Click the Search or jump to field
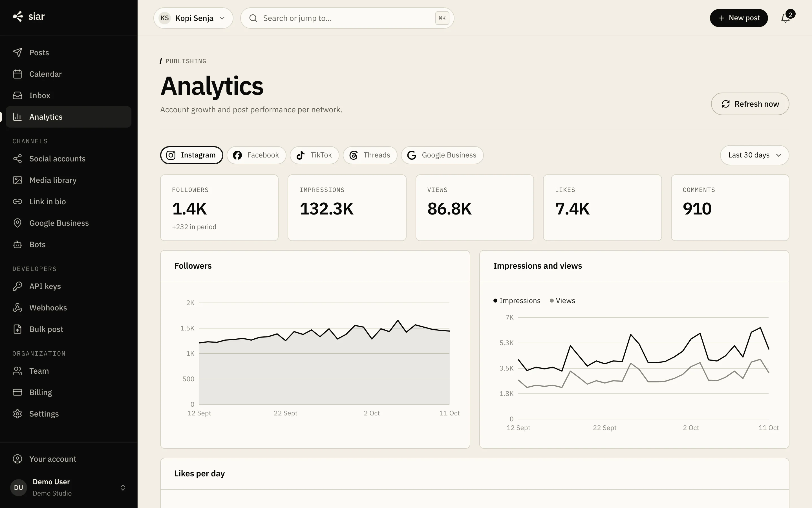This screenshot has width=812, height=508. coord(347,18)
